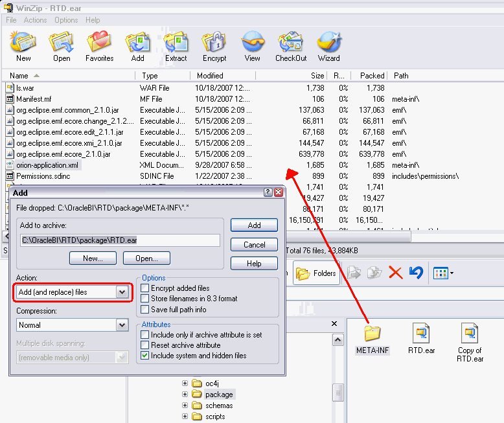Expand the schemas folder node
504x423 pixels.
tap(185, 406)
